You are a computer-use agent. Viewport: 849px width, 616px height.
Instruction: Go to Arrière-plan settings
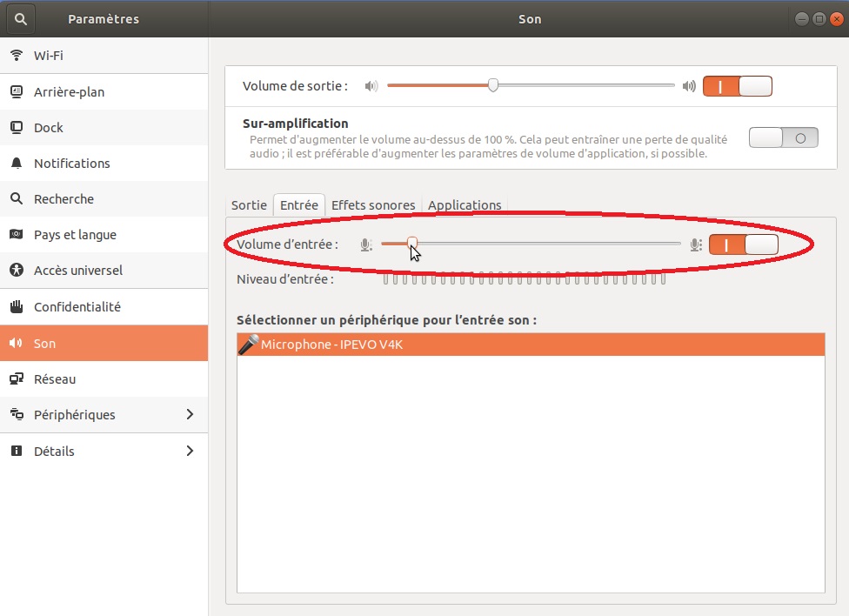pos(69,92)
